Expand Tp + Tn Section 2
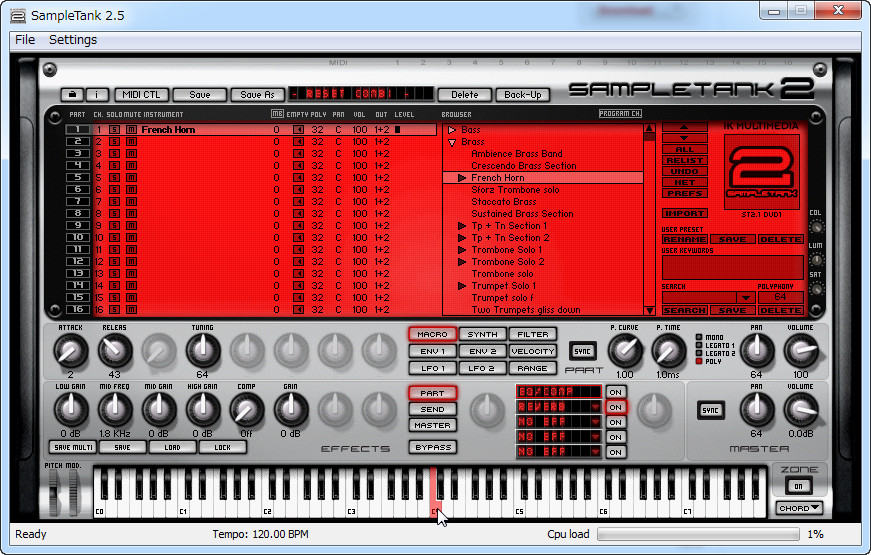 tap(462, 238)
